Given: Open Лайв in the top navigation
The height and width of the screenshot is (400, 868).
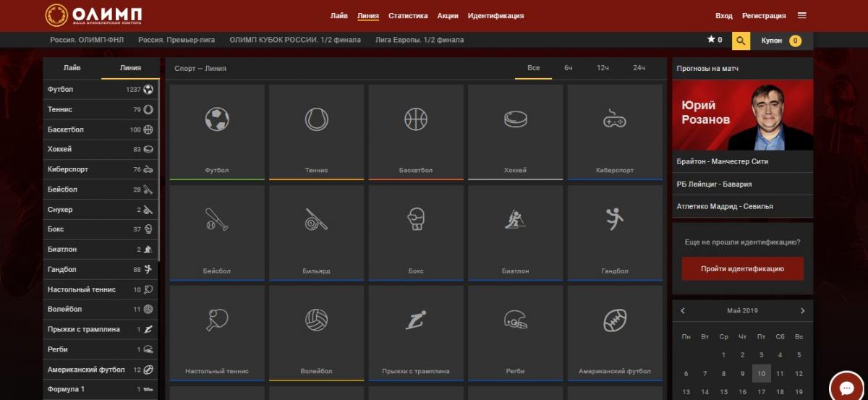Looking at the screenshot, I should (x=339, y=15).
